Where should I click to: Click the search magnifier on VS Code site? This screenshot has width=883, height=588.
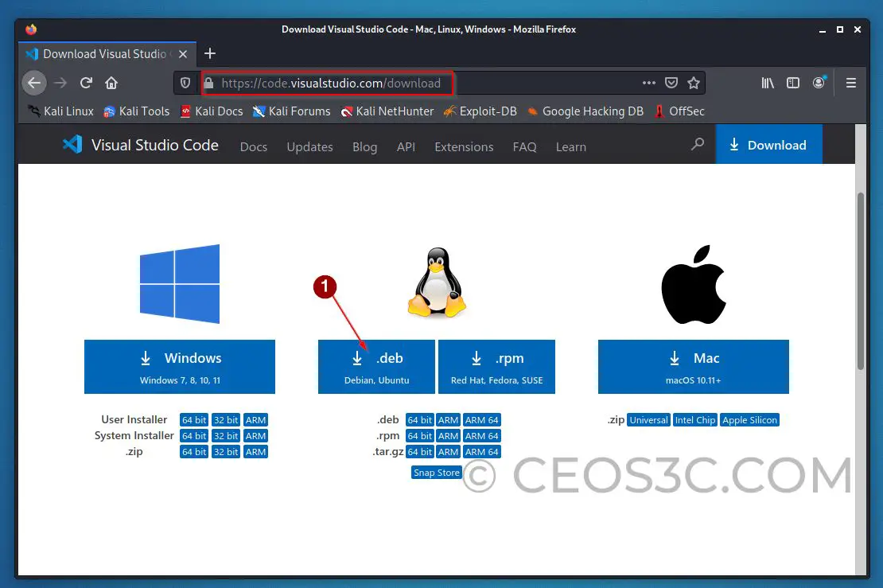pos(698,144)
